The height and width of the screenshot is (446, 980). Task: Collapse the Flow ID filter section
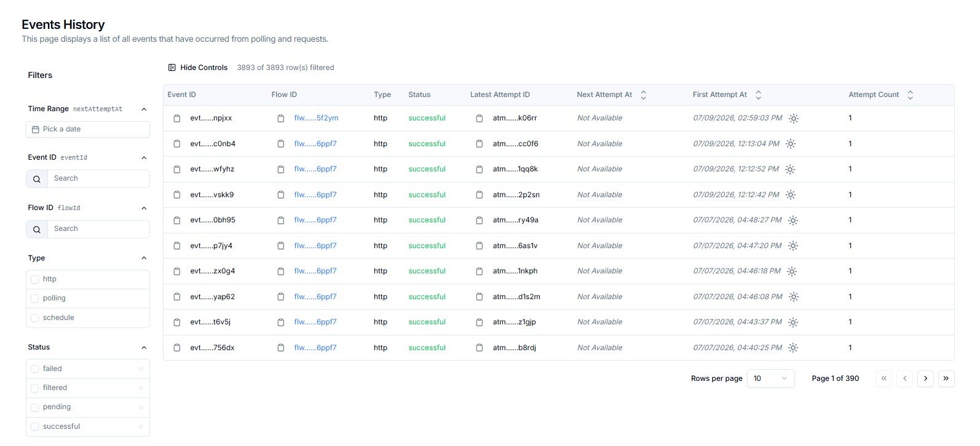point(144,208)
